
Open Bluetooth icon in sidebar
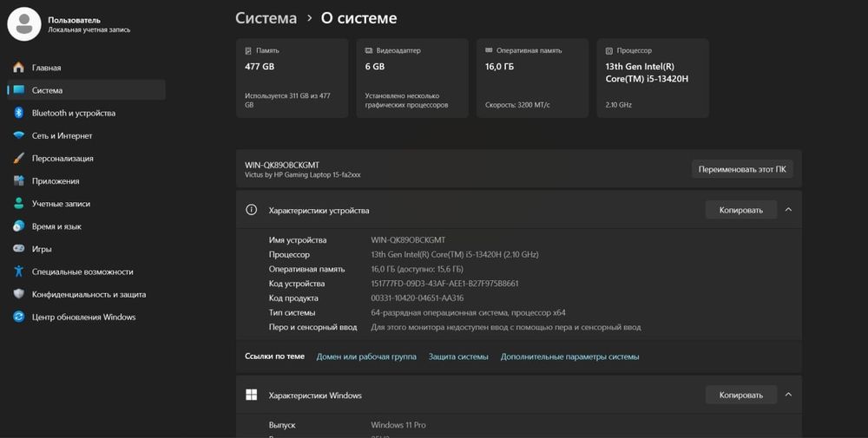[x=19, y=113]
